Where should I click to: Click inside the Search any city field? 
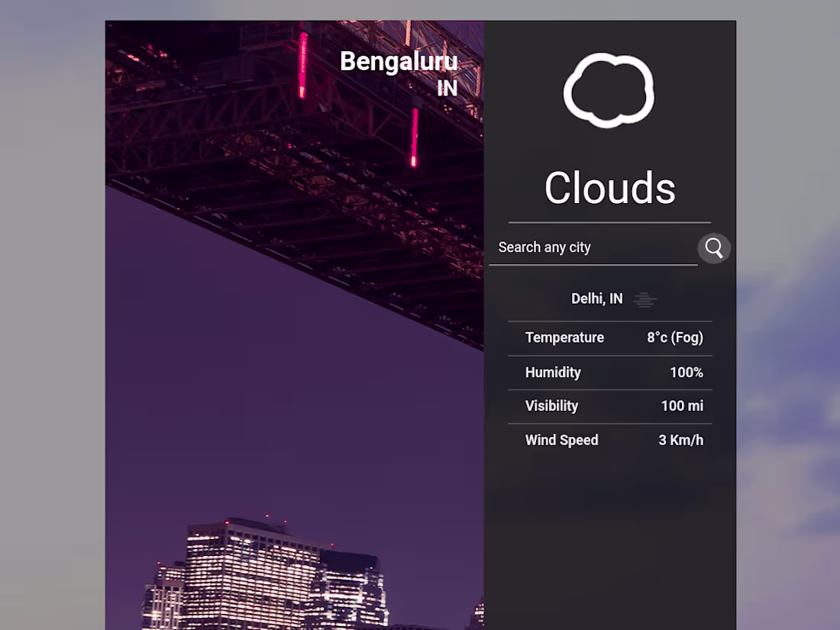pyautogui.click(x=593, y=247)
